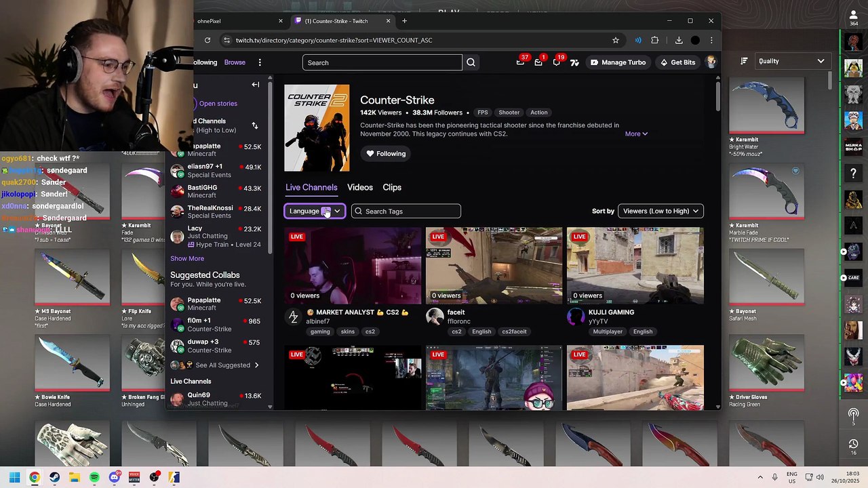Viewport: 868px width, 488px height.
Task: Open the KUJLI GAMING stream thumbnail
Action: 635,266
